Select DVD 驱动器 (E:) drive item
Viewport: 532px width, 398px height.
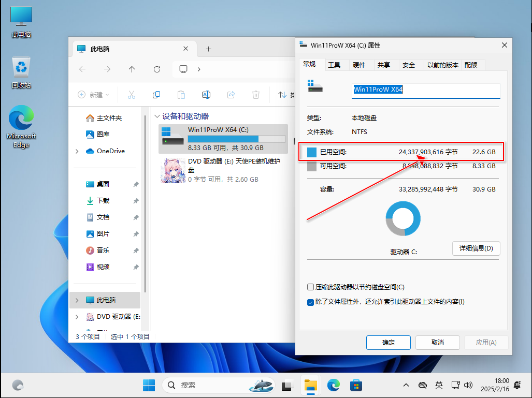click(x=223, y=170)
